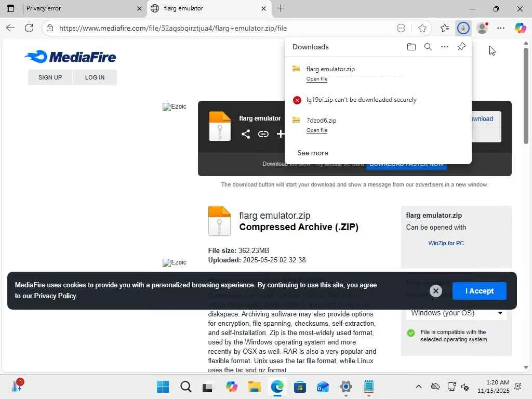The width and height of the screenshot is (532, 399).
Task: Open the tab actions menu icon
Action: tap(10, 8)
